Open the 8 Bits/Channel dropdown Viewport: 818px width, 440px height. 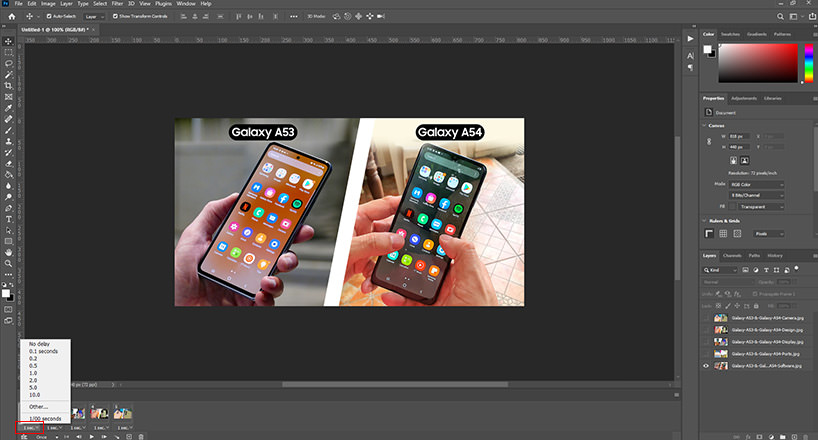pos(756,195)
